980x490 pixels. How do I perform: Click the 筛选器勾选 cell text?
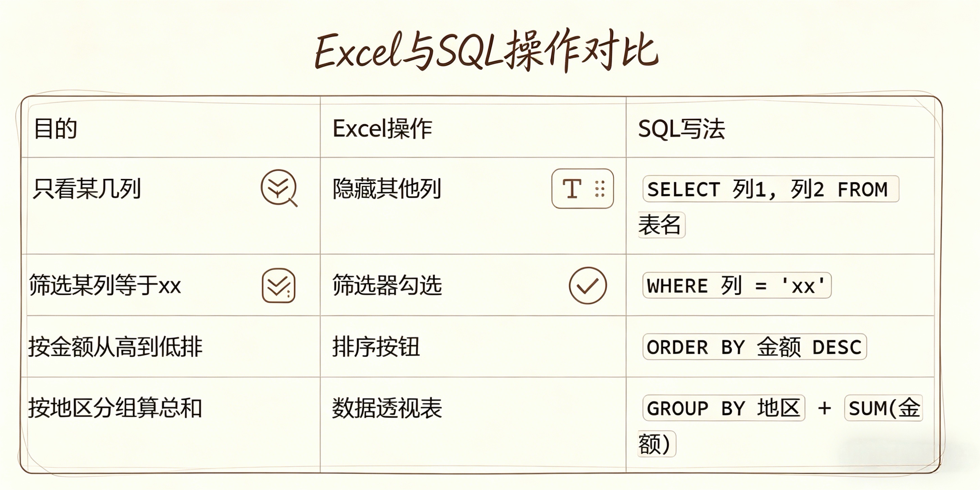pyautogui.click(x=386, y=285)
